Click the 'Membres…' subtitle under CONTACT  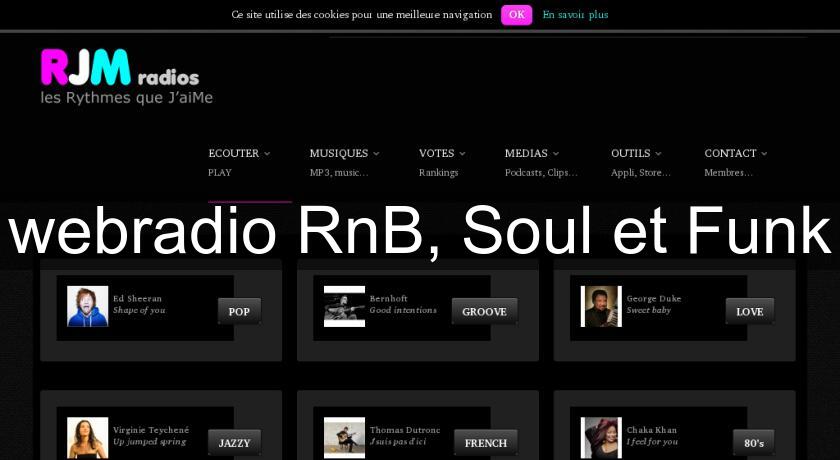(728, 172)
